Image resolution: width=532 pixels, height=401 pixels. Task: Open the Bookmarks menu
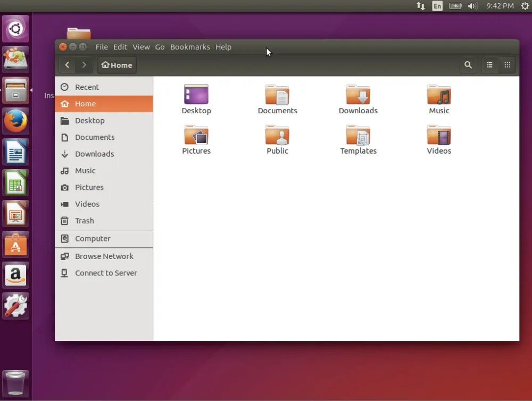pyautogui.click(x=190, y=47)
